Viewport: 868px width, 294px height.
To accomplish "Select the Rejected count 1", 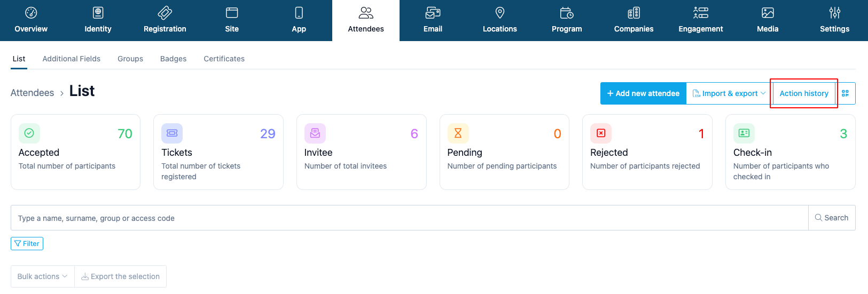I will [701, 134].
